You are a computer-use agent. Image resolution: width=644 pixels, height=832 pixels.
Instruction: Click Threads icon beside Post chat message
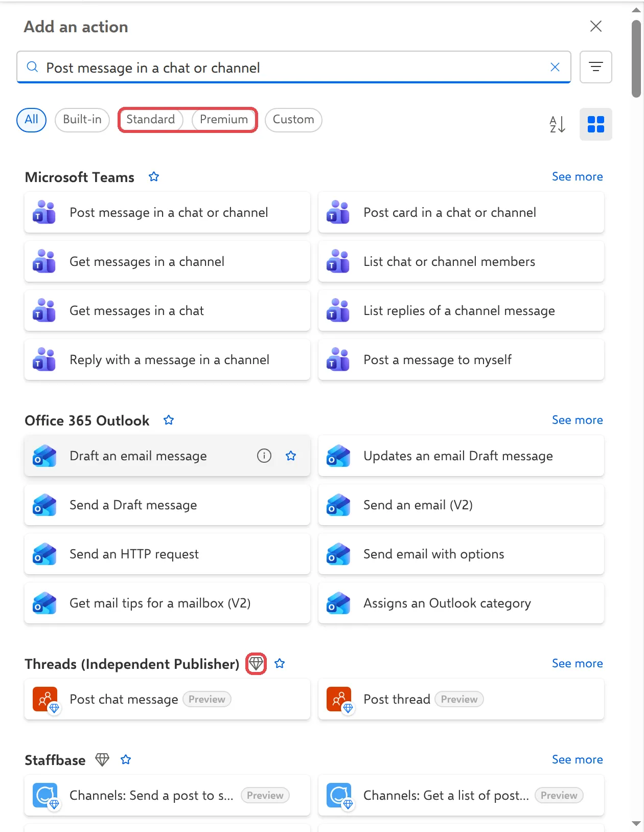click(45, 699)
